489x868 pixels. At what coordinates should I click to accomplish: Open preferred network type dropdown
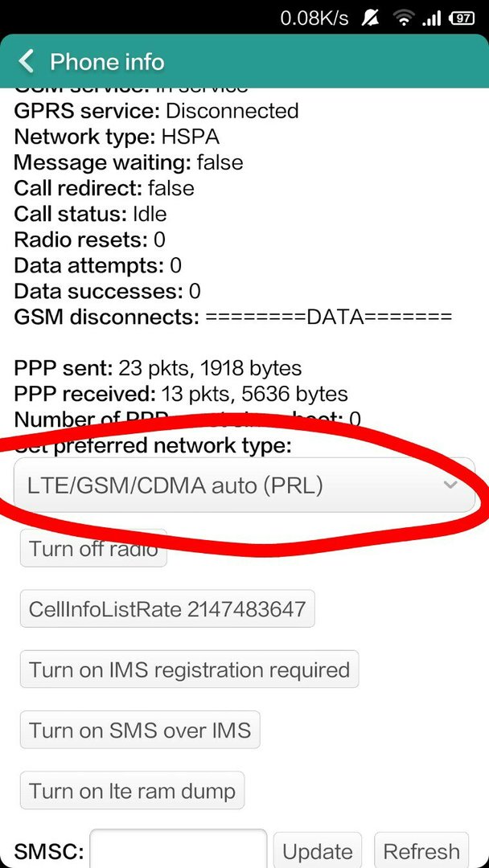pyautogui.click(x=244, y=485)
